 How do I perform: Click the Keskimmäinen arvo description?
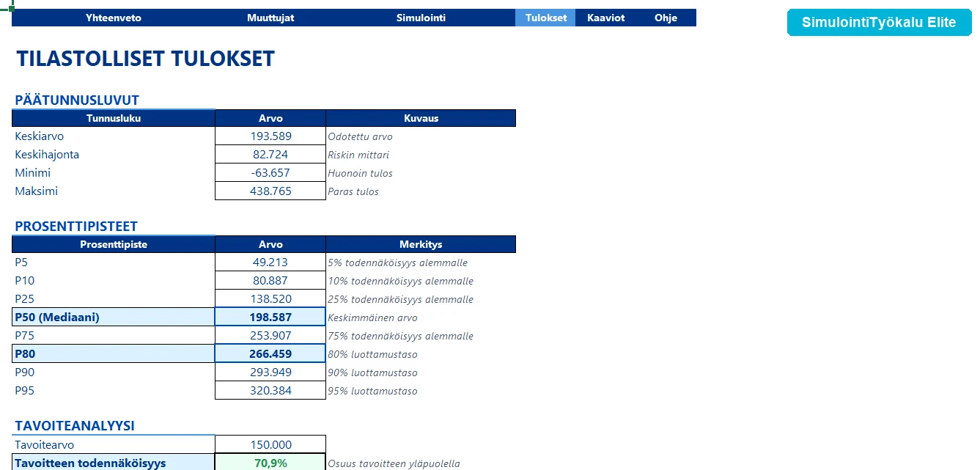point(373,317)
